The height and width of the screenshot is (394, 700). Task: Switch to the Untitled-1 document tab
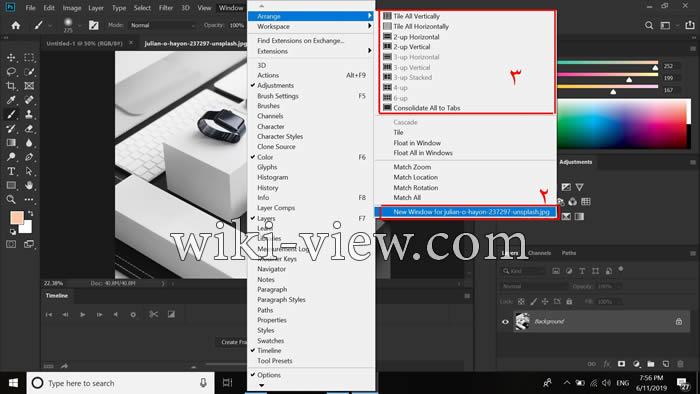click(x=84, y=43)
